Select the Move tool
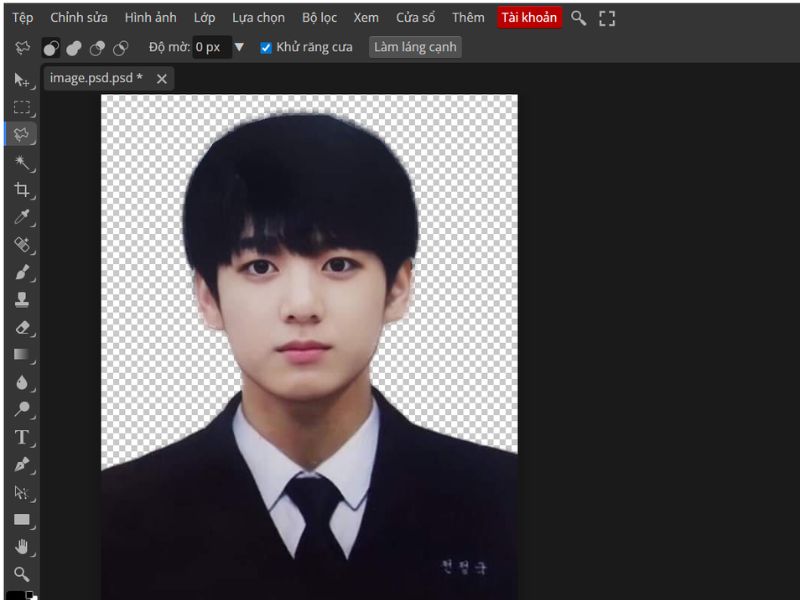This screenshot has height=600, width=800. click(x=21, y=80)
